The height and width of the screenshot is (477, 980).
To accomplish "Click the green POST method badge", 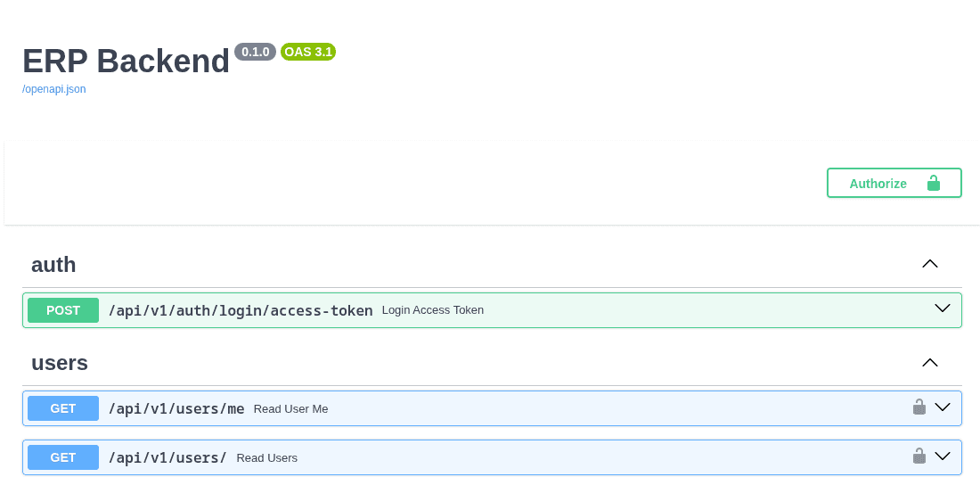I will click(x=63, y=310).
